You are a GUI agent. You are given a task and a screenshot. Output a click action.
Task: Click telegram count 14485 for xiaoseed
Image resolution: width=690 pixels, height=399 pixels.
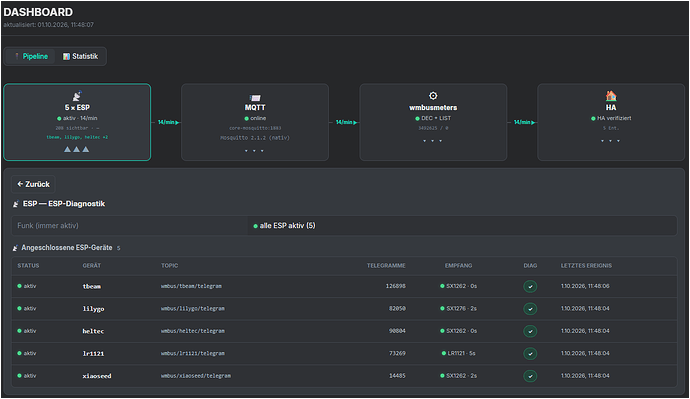(x=397, y=376)
